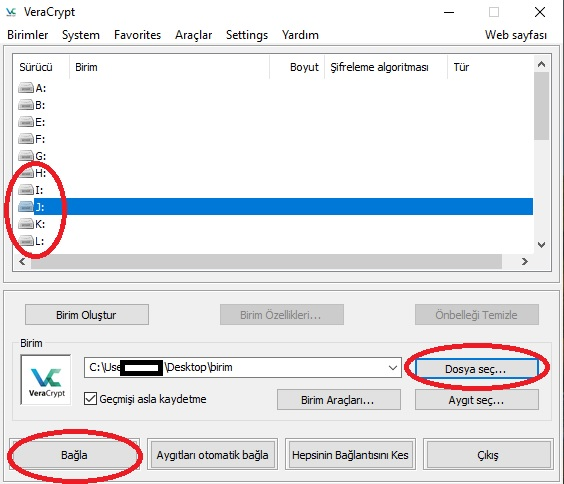
Task: Open the Favorites menu
Action: (x=137, y=35)
